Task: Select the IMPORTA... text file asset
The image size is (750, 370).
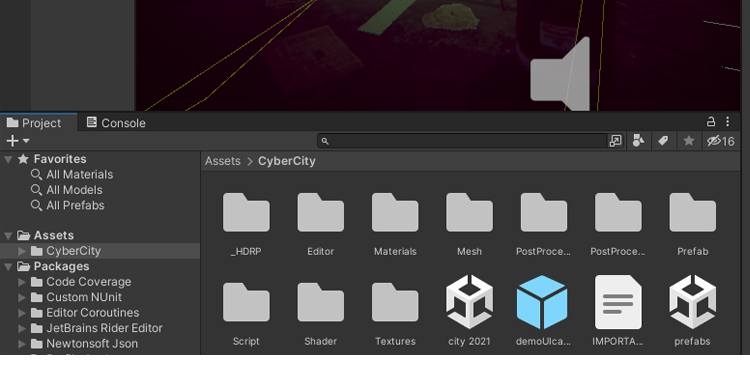Action: click(618, 302)
